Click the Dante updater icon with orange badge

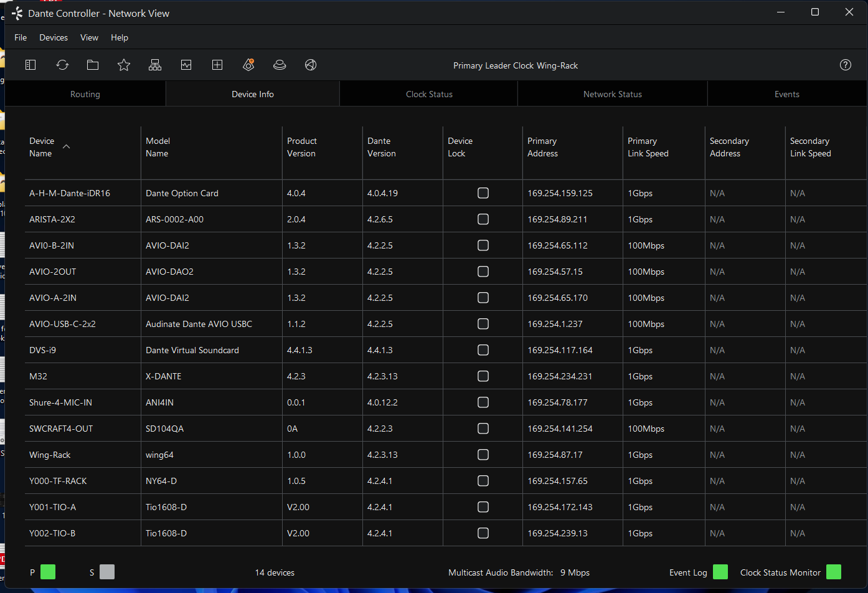[x=248, y=65]
